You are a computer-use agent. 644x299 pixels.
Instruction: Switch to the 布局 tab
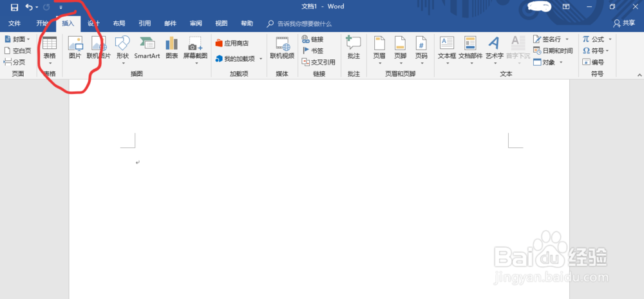119,23
